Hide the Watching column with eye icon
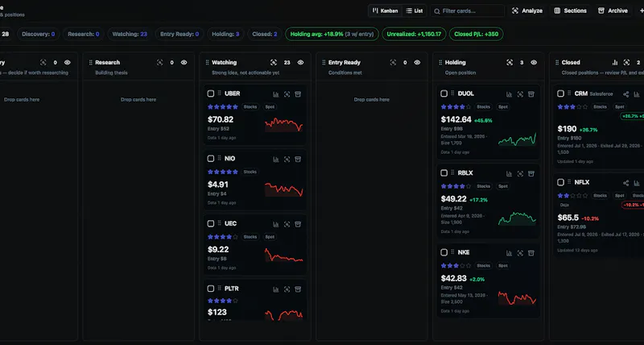The image size is (644, 345). coord(300,63)
